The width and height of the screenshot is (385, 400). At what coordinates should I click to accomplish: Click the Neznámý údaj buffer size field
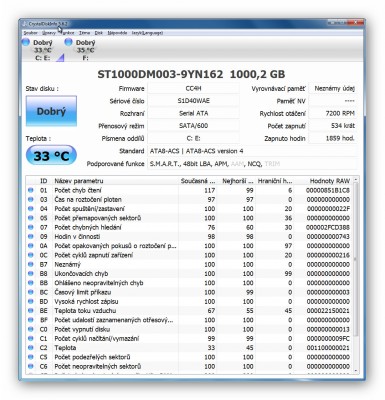pos(332,88)
